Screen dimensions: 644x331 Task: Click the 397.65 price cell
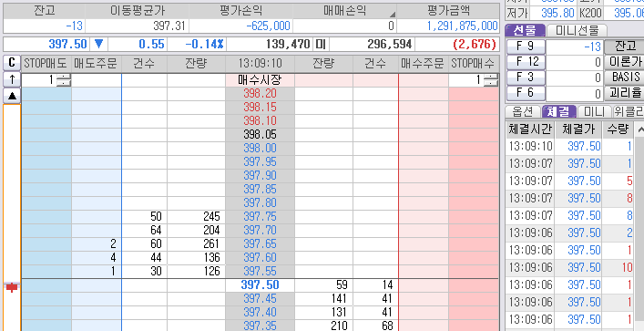pyautogui.click(x=260, y=243)
